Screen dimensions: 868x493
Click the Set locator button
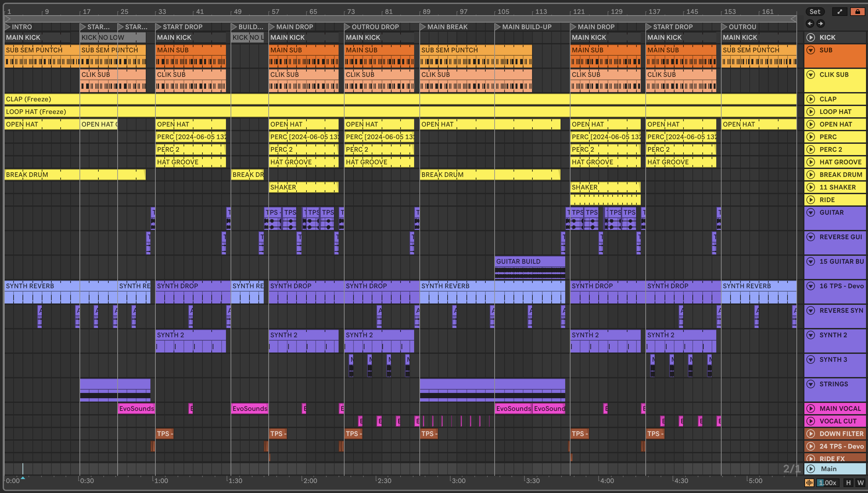coord(815,12)
